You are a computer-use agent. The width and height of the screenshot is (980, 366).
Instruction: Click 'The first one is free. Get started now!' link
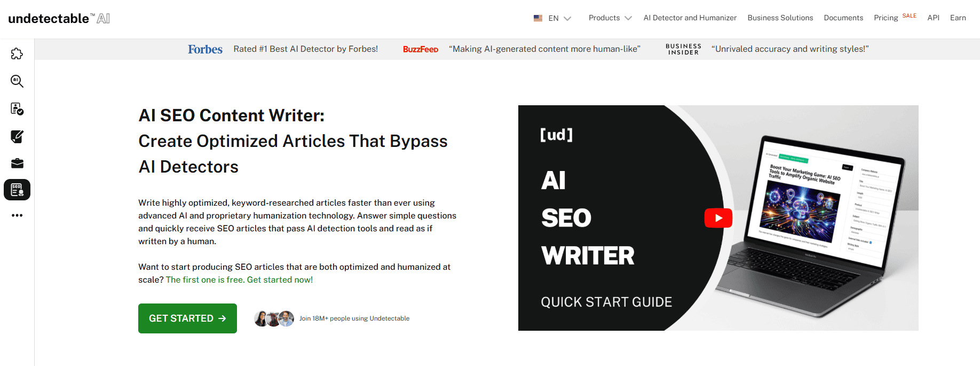point(239,279)
